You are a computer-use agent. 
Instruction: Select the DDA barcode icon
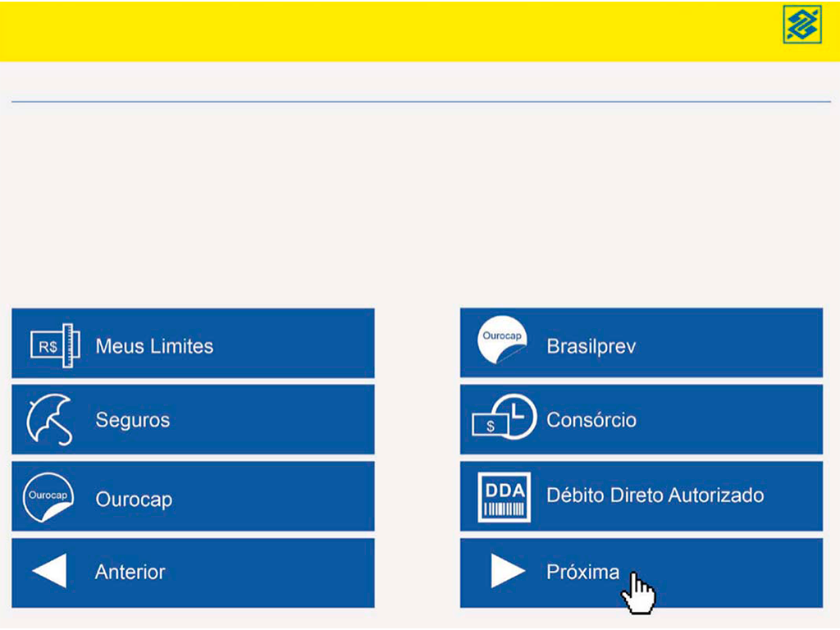[504, 496]
